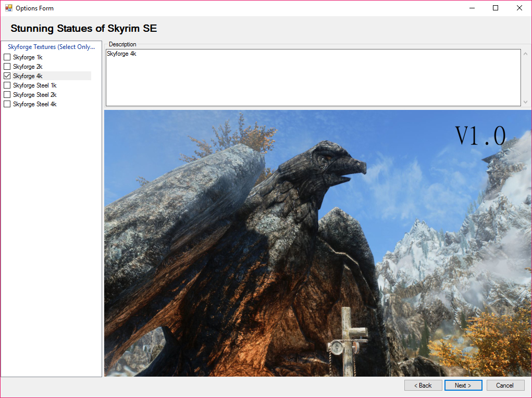Maximize the Options Form window
Image resolution: width=532 pixels, height=398 pixels.
[496, 8]
